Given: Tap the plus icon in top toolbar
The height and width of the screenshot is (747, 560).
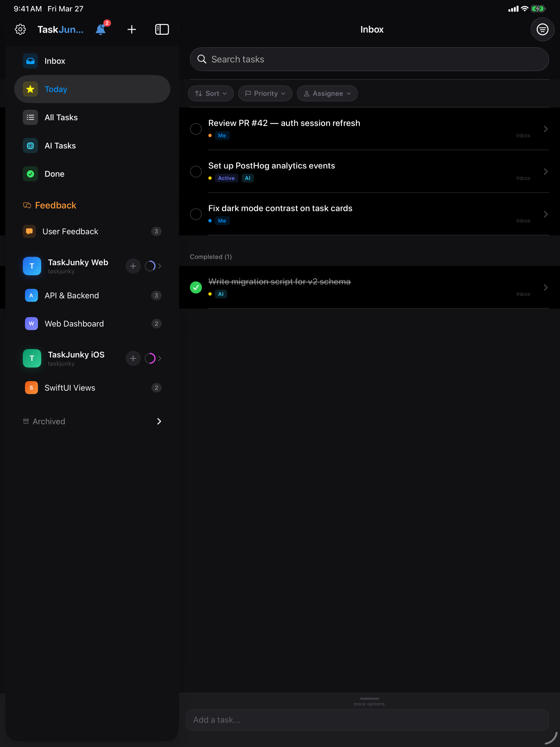Looking at the screenshot, I should point(132,29).
